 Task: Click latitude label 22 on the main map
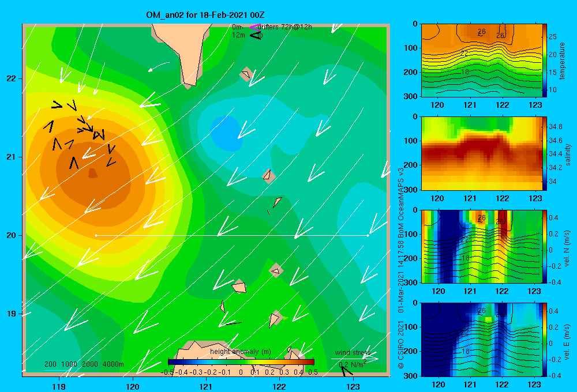click(x=12, y=78)
